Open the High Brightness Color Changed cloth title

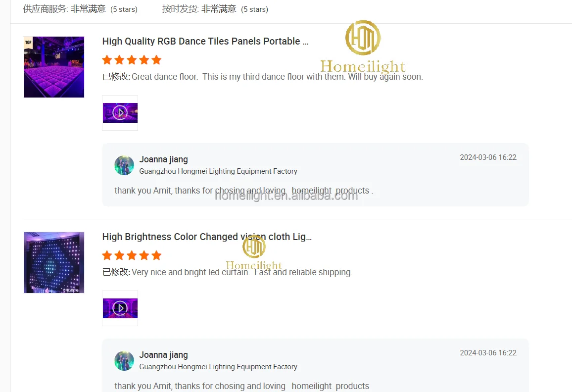(207, 237)
